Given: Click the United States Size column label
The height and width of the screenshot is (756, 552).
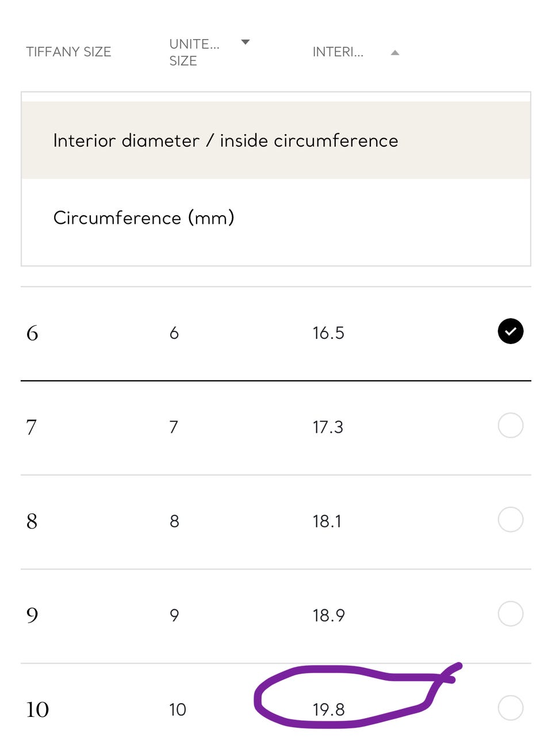Looking at the screenshot, I should point(194,52).
